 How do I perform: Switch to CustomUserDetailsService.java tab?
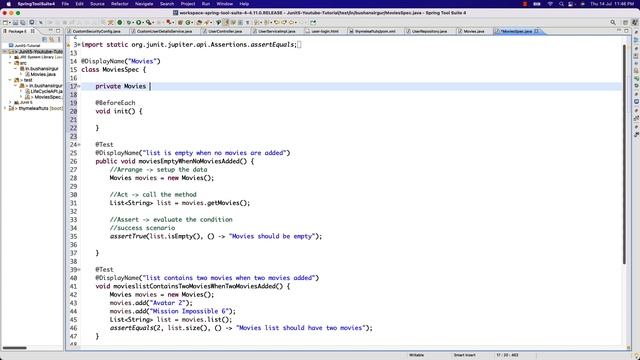(164, 31)
